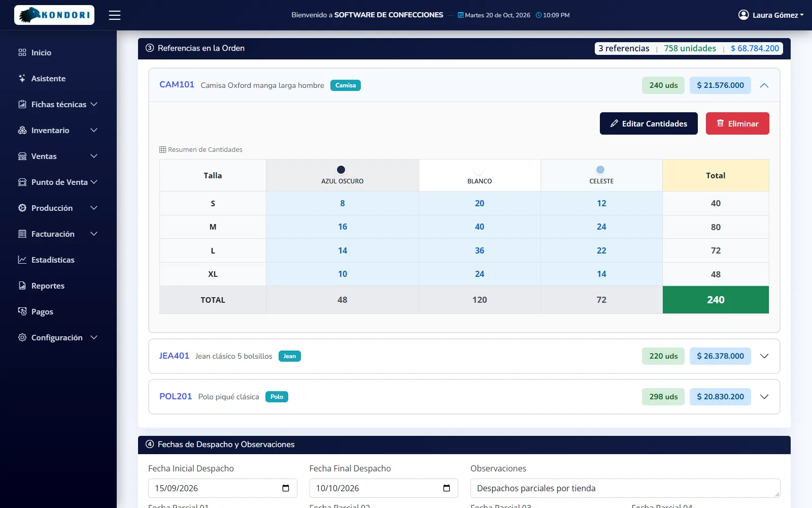Open the Laura Gómez user profile icon
812x508 pixels.
[x=743, y=15]
